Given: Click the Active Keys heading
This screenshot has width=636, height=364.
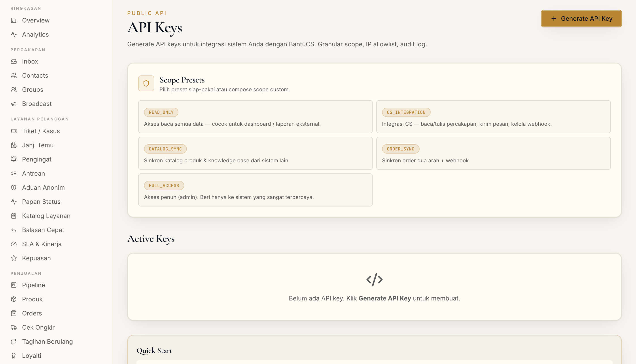Looking at the screenshot, I should (151, 239).
